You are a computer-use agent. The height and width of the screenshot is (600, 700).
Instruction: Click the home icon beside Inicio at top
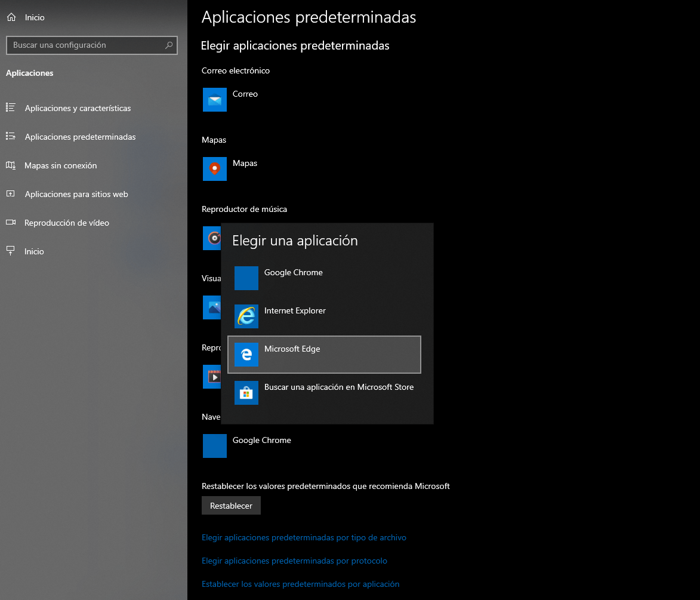coord(11,17)
